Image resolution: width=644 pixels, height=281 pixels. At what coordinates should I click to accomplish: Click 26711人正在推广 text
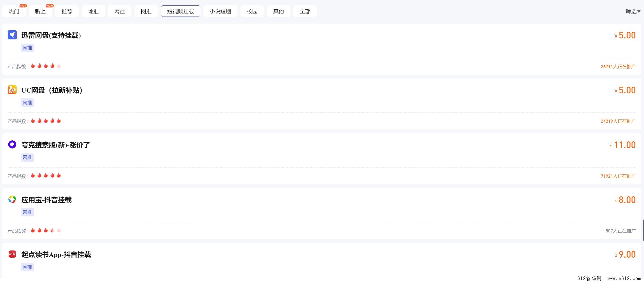(618, 67)
